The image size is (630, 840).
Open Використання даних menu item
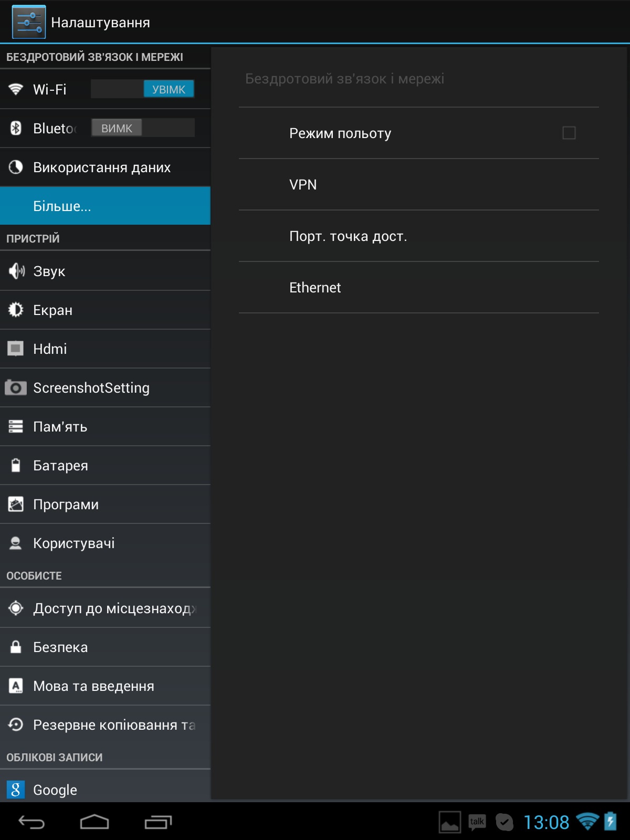point(102,167)
